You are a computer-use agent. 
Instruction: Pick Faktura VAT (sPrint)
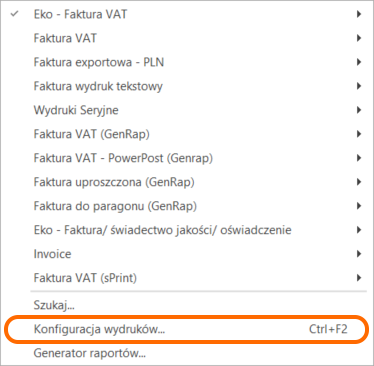[187, 278]
